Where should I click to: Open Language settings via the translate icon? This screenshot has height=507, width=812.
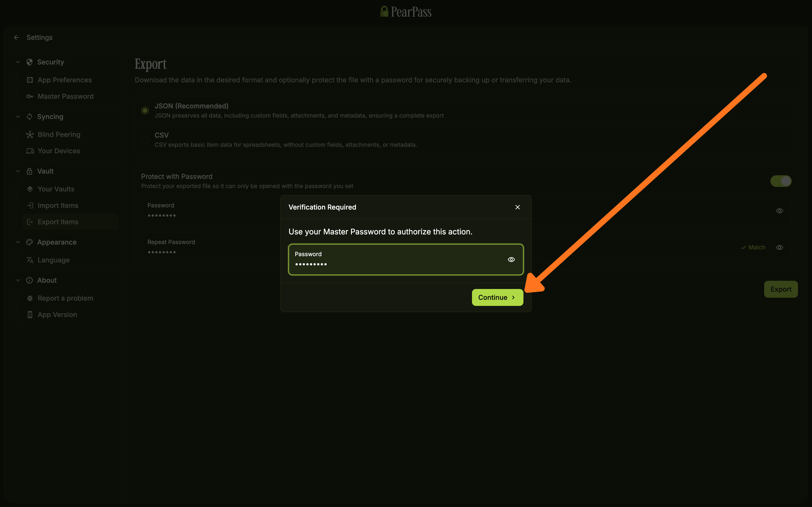click(30, 260)
